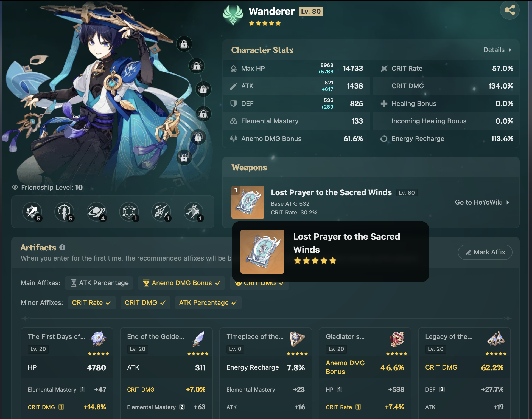The height and width of the screenshot is (419, 532).
Task: Click the Anemo element emblem beside Wanderer
Action: click(233, 15)
